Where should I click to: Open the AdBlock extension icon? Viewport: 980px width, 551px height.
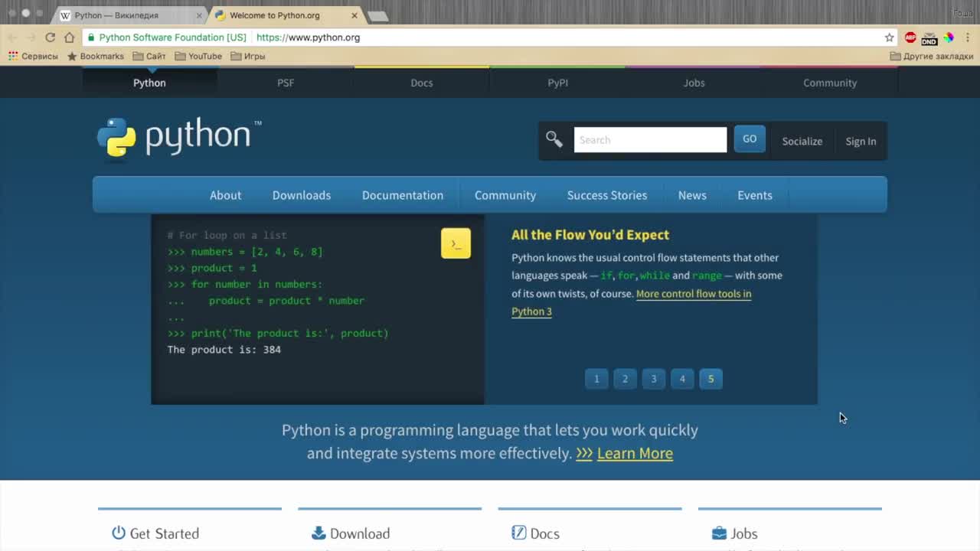(x=910, y=37)
